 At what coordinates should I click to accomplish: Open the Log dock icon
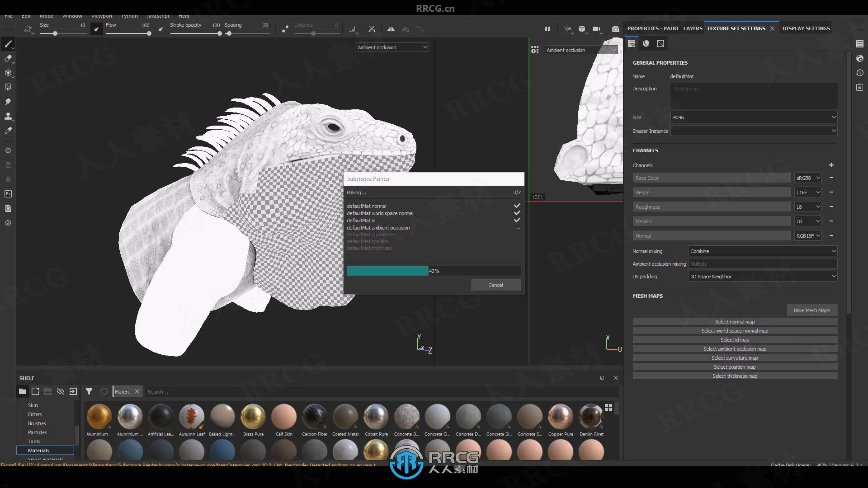point(859,87)
